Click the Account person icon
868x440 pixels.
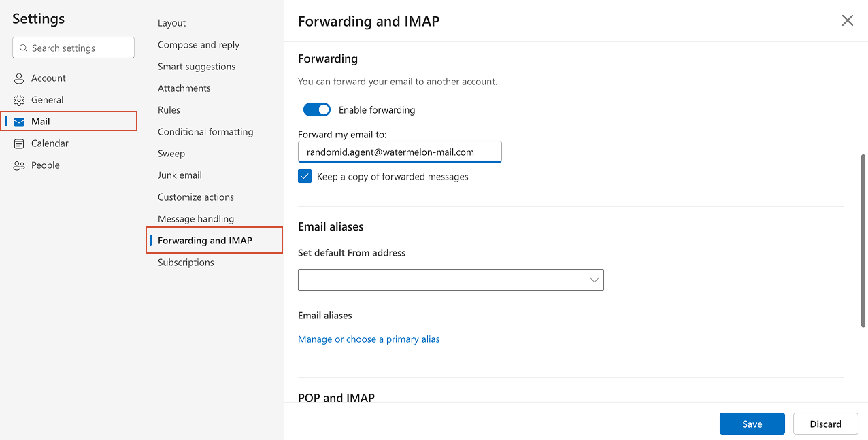coord(19,78)
